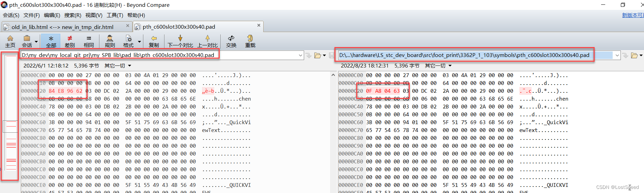Jump to previous difference (上一对比)
Image resolution: width=644 pixels, height=193 pixels.
207,41
